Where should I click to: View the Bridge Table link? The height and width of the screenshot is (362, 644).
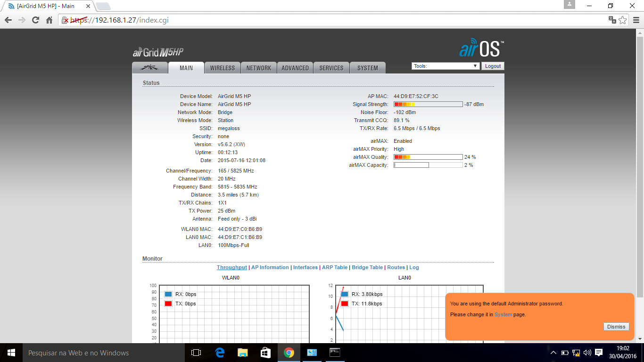367,267
